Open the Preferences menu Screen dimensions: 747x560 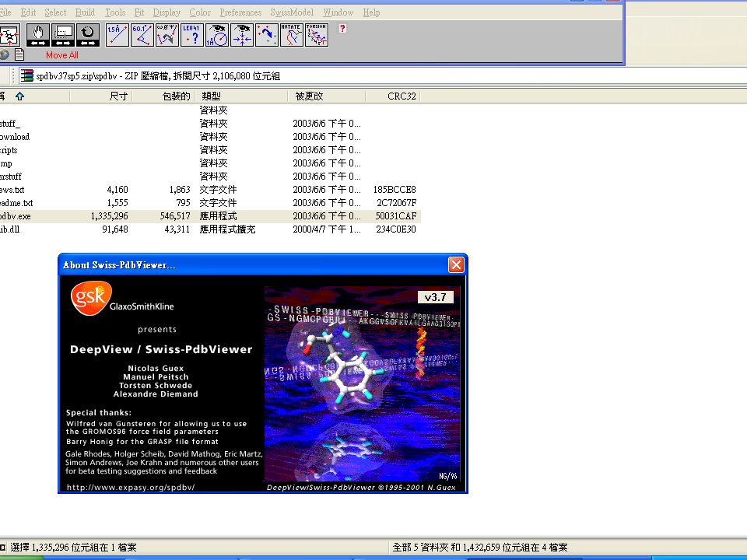point(240,12)
